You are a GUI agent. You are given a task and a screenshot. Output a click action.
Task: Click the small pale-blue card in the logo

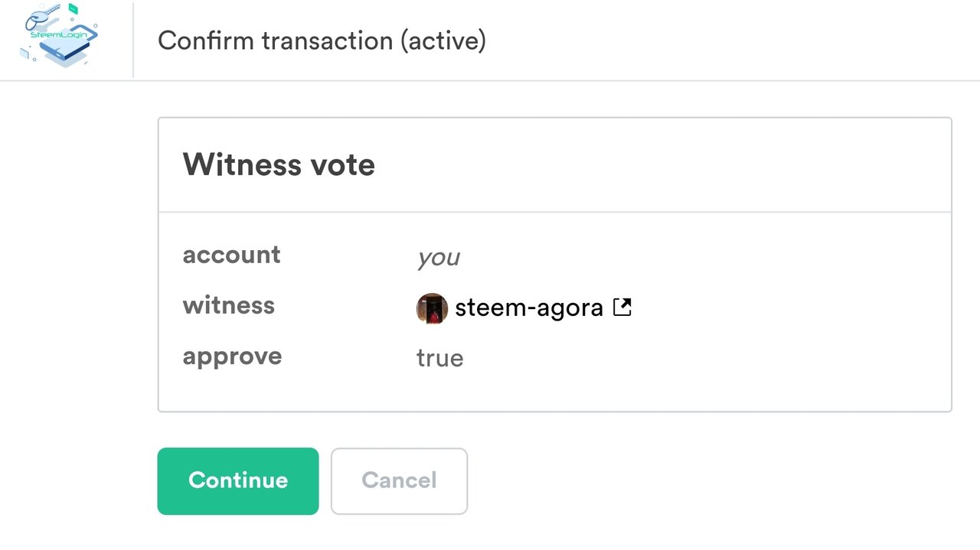[x=24, y=53]
